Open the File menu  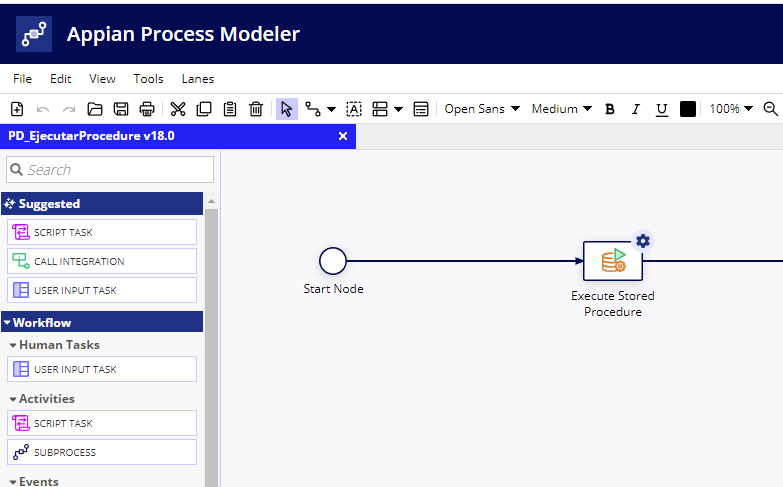(x=22, y=79)
